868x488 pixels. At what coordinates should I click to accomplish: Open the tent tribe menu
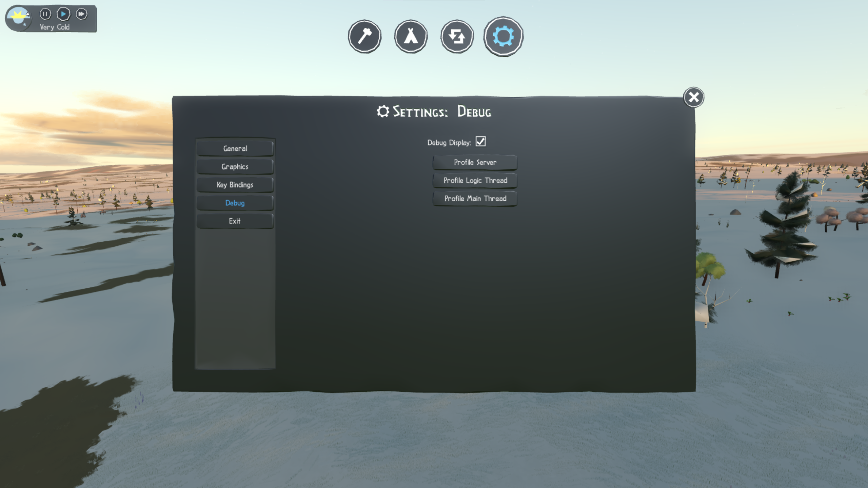[x=411, y=36]
